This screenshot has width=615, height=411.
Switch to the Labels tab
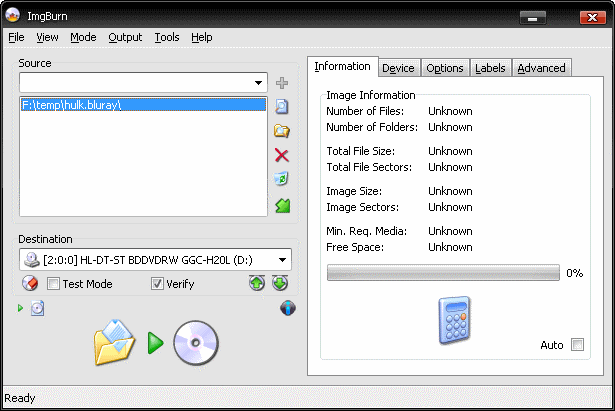coord(490,68)
